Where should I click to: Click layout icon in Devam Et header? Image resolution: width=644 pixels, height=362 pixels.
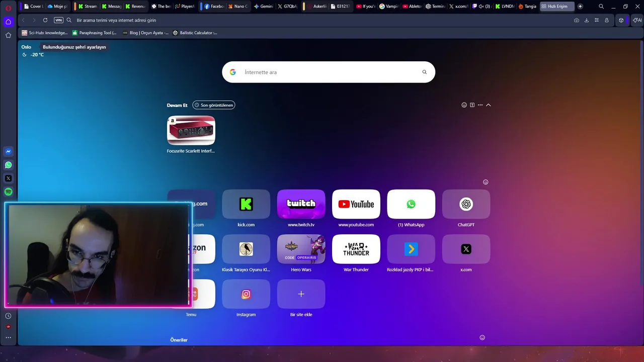(x=472, y=105)
